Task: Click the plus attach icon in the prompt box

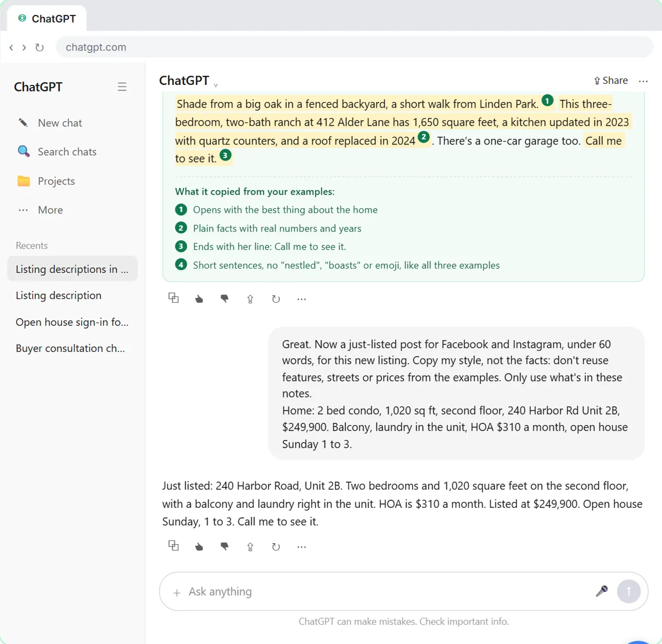Action: tap(177, 593)
